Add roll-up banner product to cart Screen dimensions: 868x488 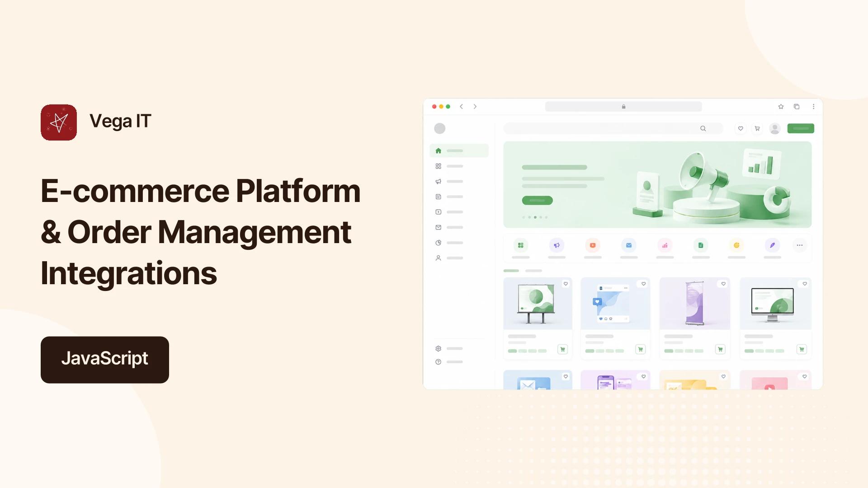(x=720, y=349)
